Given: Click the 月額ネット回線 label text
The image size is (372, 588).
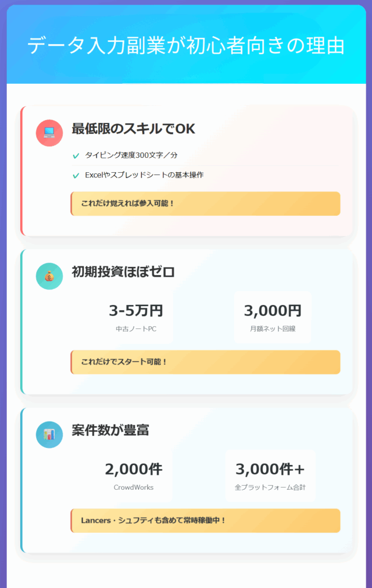Looking at the screenshot, I should (x=273, y=329).
